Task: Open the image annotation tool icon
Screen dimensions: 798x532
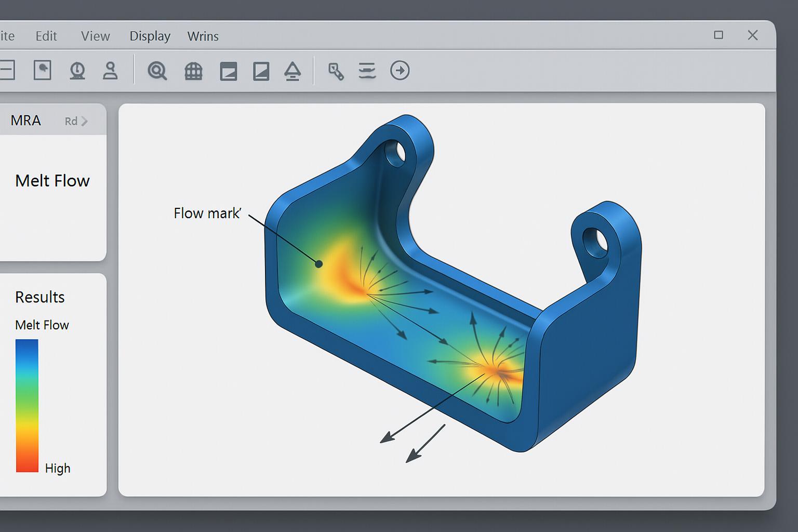Action: click(x=43, y=71)
